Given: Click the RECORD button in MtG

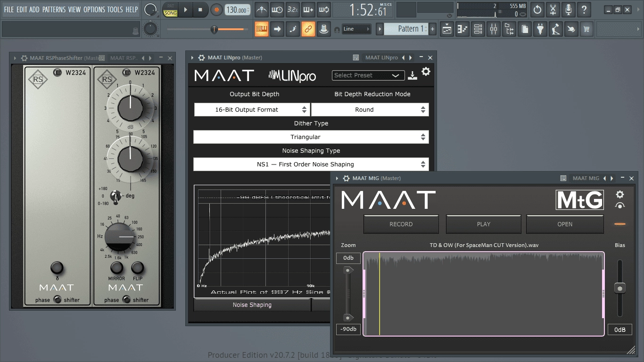Looking at the screenshot, I should tap(401, 224).
